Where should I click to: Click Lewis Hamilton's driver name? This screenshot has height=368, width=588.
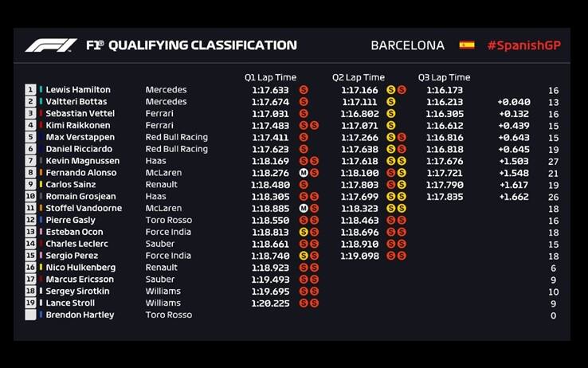[78, 90]
